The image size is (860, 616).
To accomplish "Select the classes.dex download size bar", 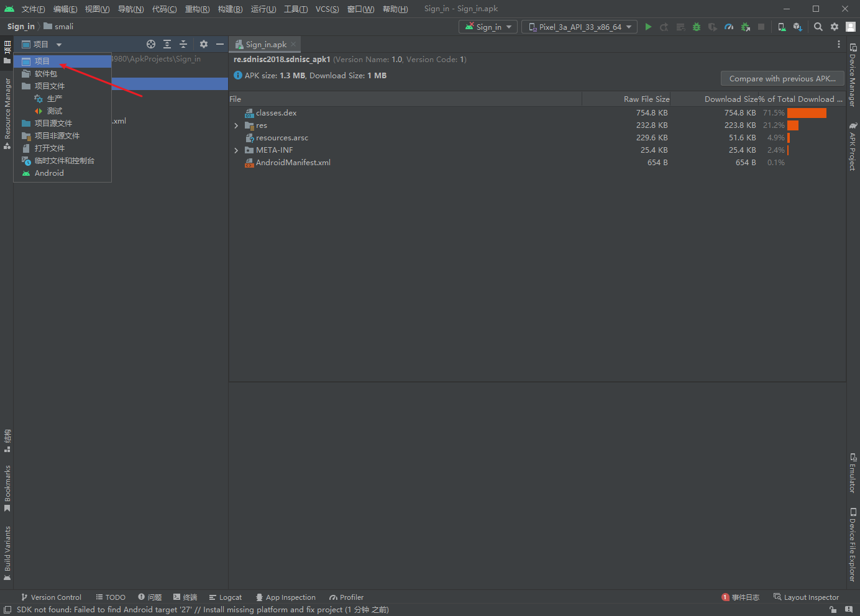I will 806,112.
